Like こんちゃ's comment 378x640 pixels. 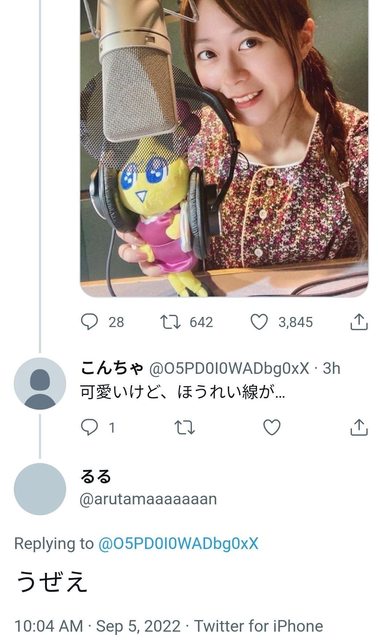tap(271, 427)
